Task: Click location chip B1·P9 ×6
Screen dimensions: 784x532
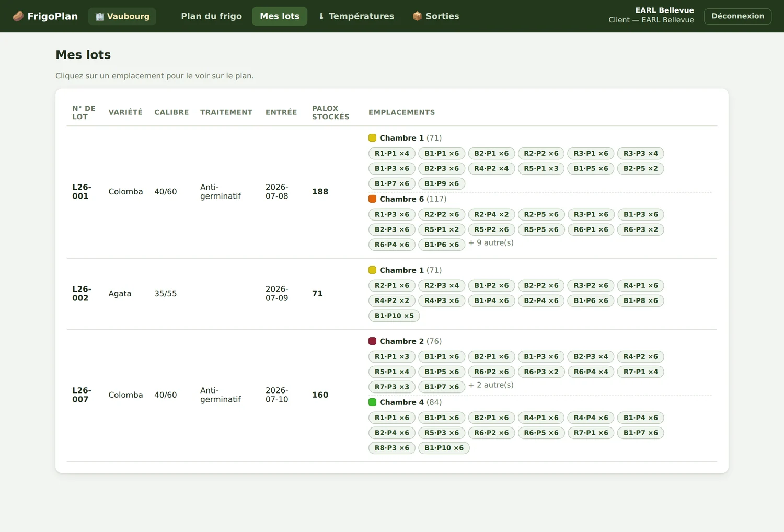Action: pyautogui.click(x=442, y=183)
